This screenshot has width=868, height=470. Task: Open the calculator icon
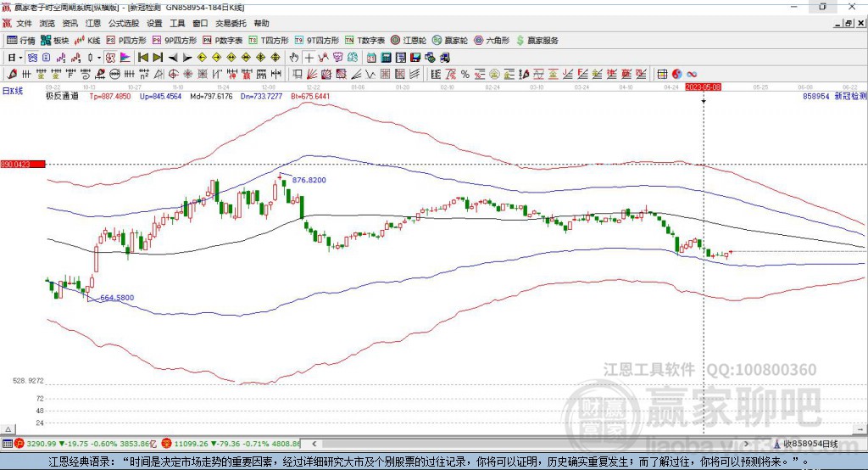(x=386, y=58)
